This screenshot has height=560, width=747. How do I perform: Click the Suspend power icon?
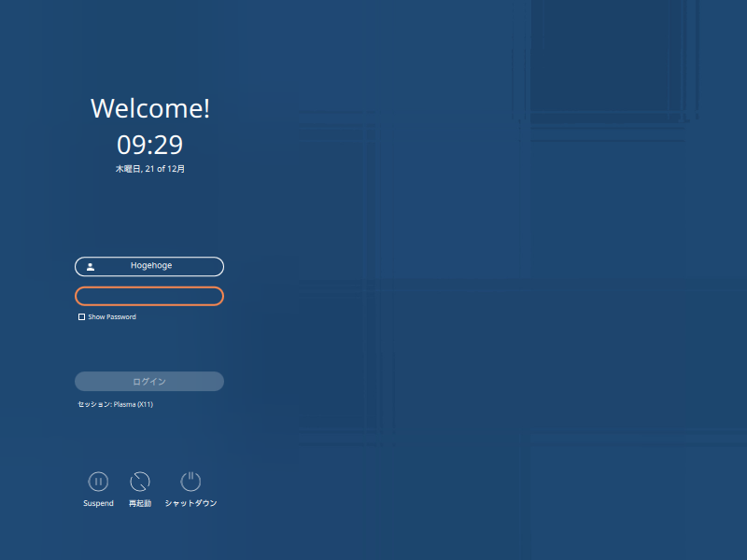(98, 482)
